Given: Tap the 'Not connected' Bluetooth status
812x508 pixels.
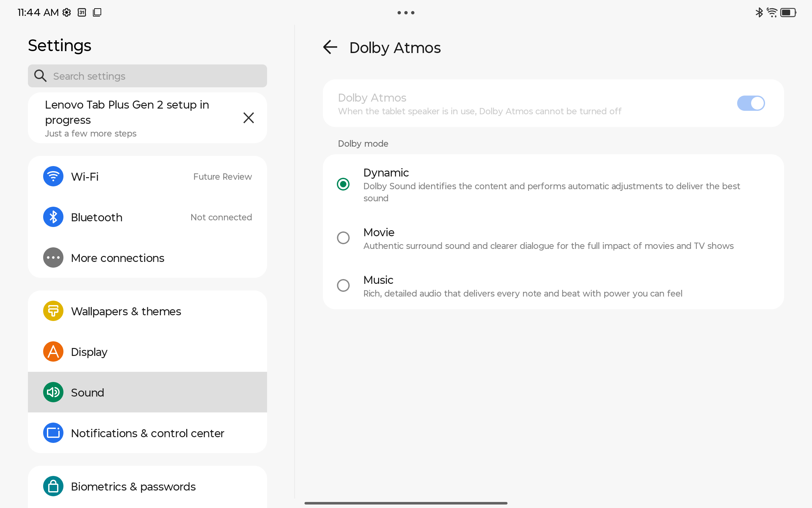Looking at the screenshot, I should pos(221,217).
